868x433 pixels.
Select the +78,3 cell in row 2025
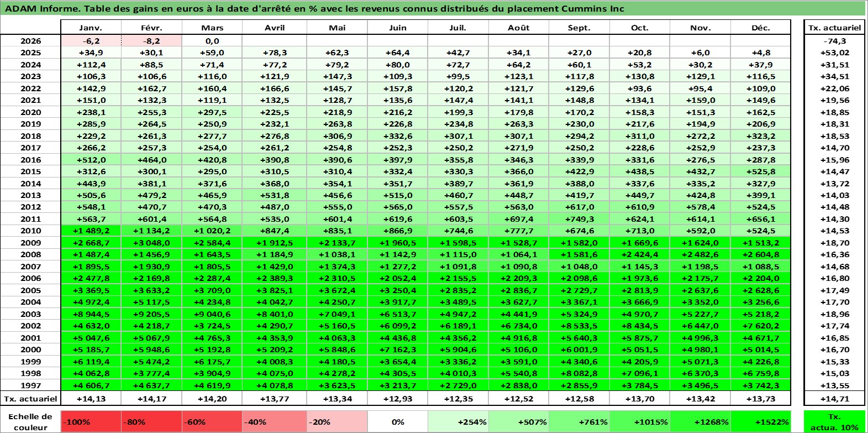[275, 53]
